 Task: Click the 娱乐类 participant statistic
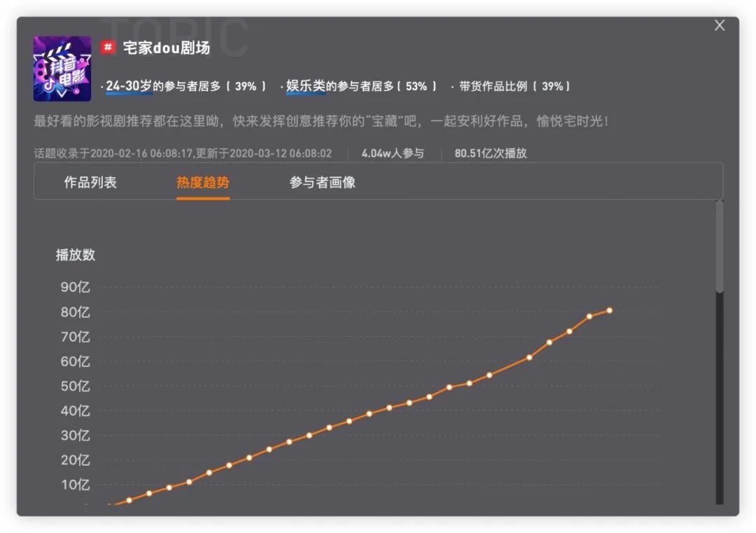click(x=361, y=86)
